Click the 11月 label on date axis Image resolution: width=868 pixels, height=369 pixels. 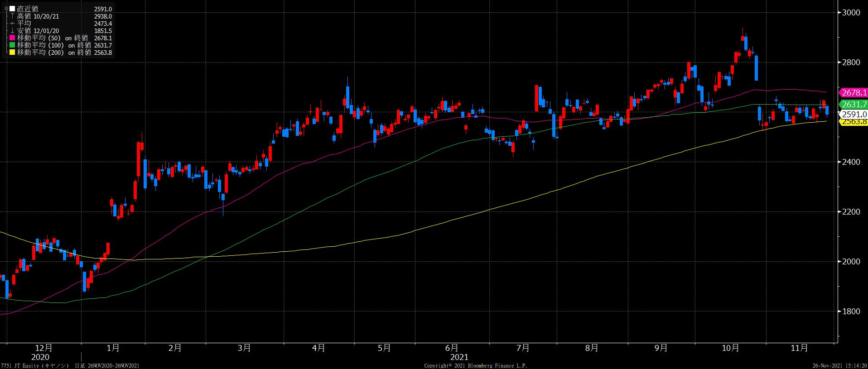coord(799,348)
